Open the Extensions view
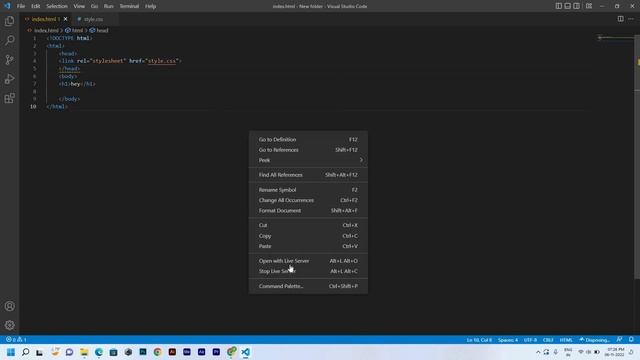Image resolution: width=640 pixels, height=360 pixels. coord(9,98)
